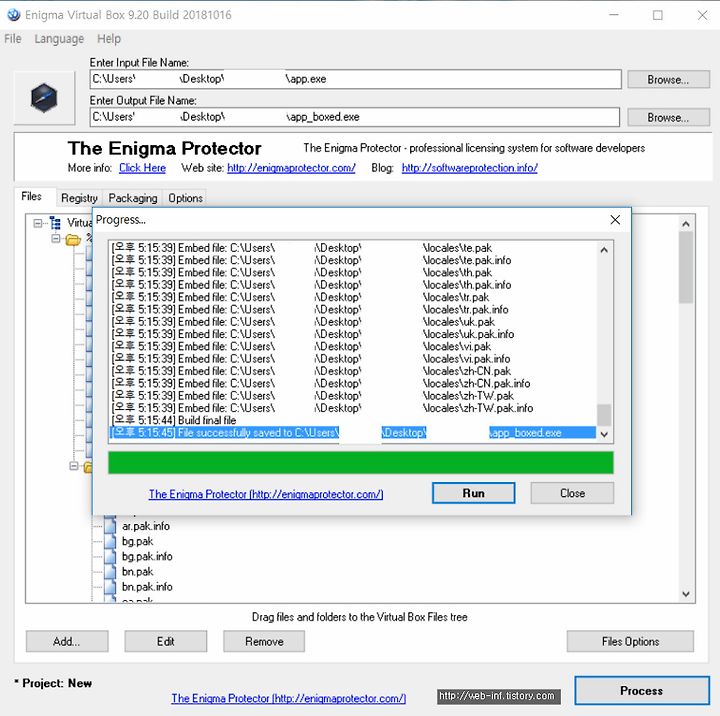Close the Progress dialog with the X
Screen dimensions: 720x716
point(615,220)
